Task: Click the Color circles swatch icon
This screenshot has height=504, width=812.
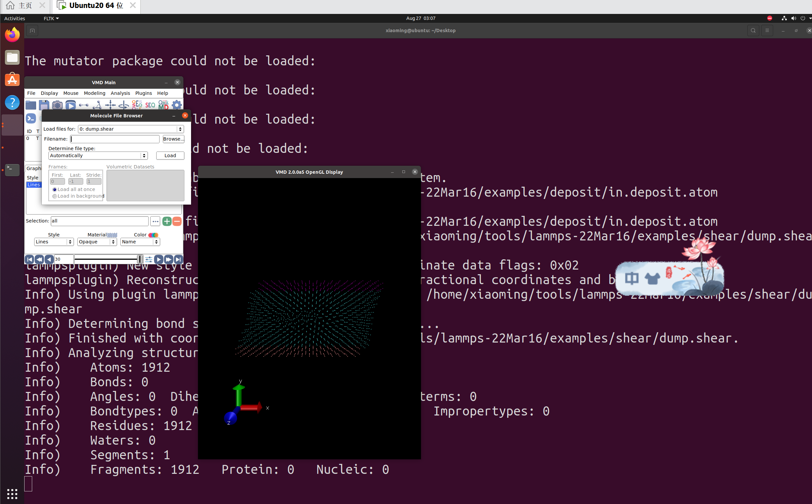Action: click(153, 235)
